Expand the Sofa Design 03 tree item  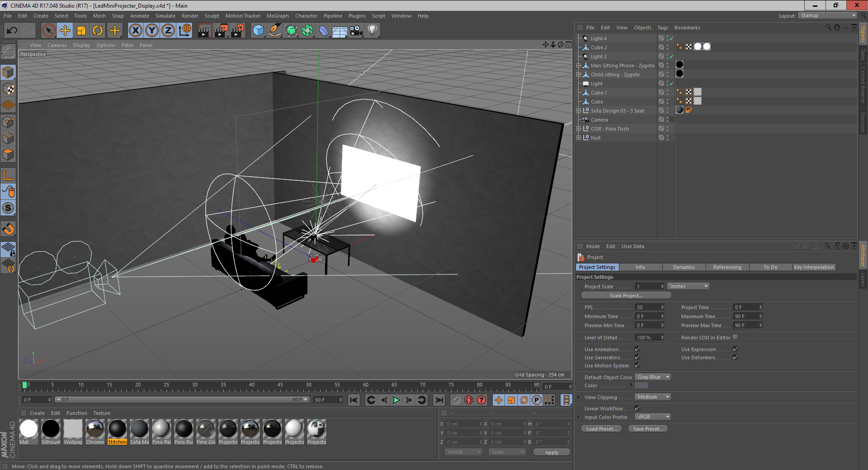(x=579, y=111)
